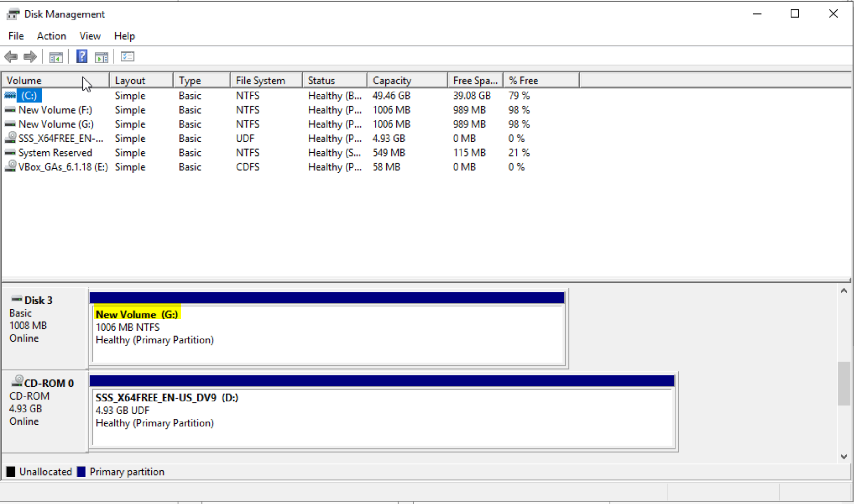Click the UDF file system cell

click(245, 138)
